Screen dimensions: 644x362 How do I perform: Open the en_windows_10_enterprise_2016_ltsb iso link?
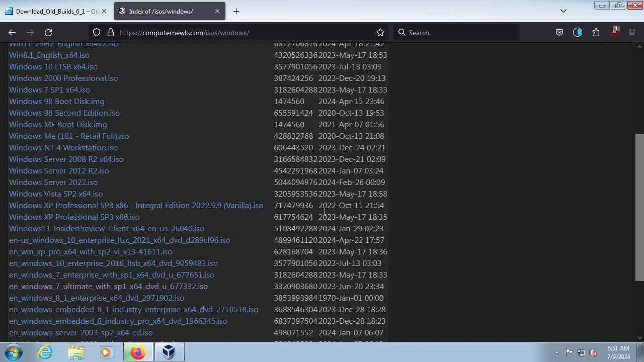pyautogui.click(x=113, y=263)
